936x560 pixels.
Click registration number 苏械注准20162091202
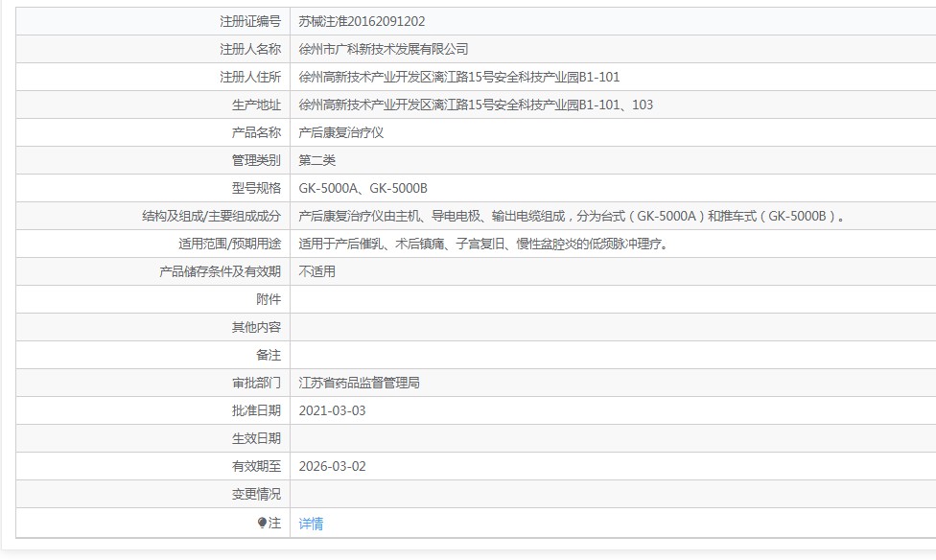click(x=362, y=21)
